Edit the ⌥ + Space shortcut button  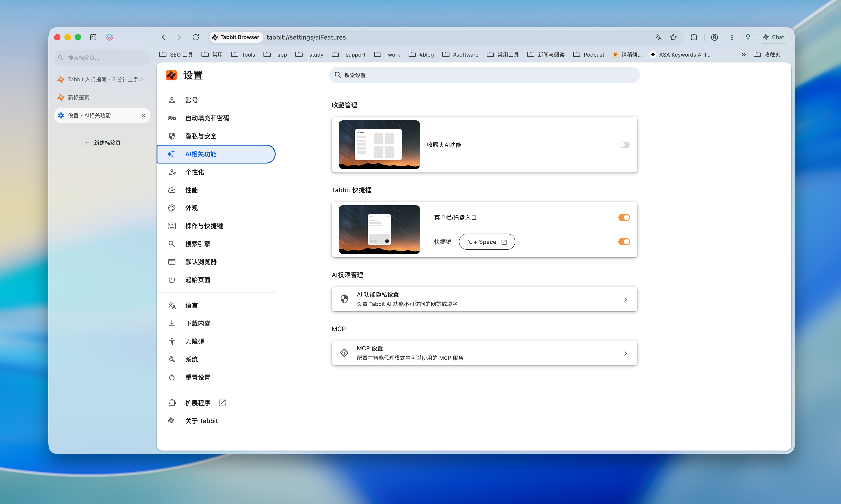[x=487, y=242]
